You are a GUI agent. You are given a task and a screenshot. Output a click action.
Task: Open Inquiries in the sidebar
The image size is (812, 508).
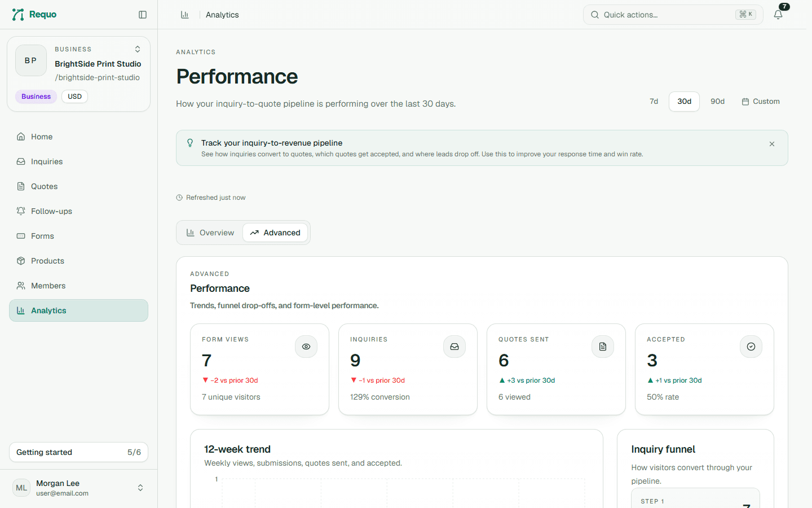(x=78, y=161)
